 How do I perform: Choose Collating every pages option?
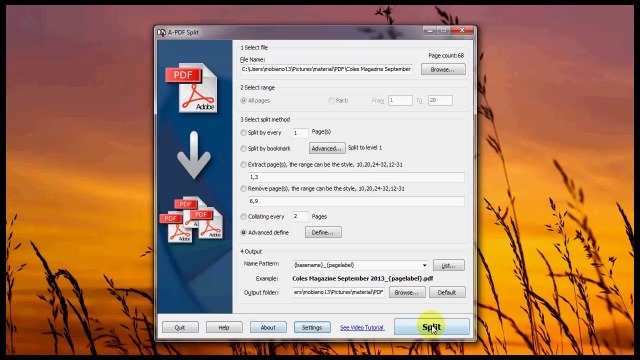244,217
